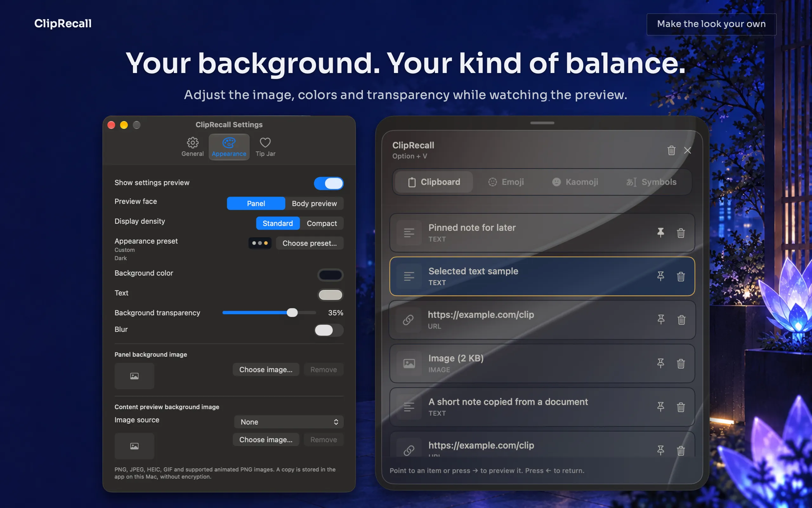Screen dimensions: 812x508
Task: Unpin the Pinned note for later item
Action: (661, 232)
